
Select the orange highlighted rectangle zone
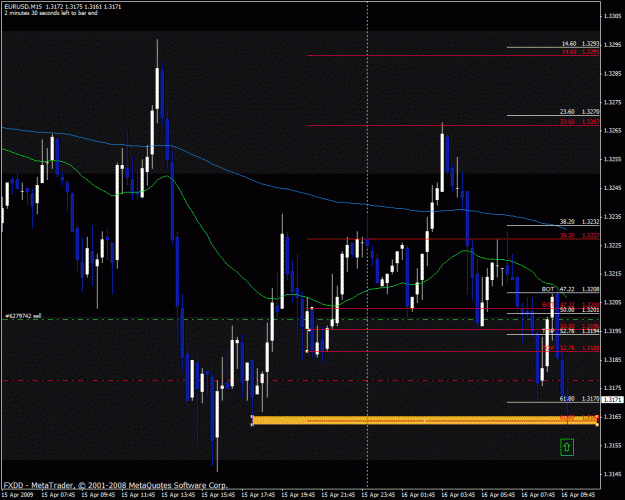click(x=425, y=420)
